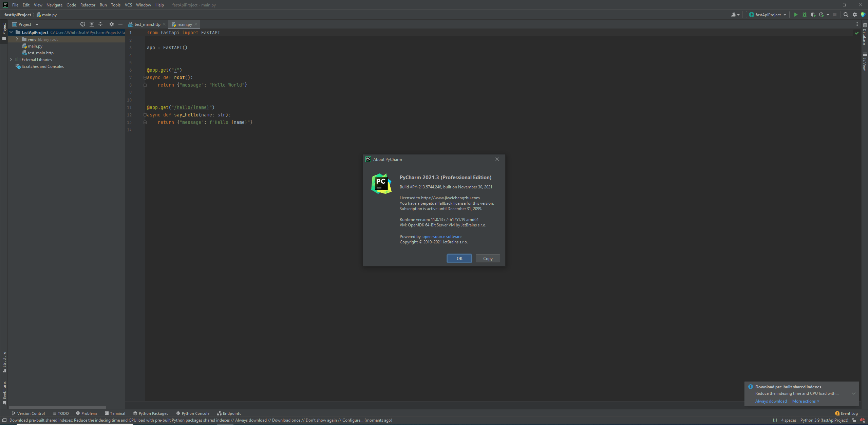The width and height of the screenshot is (868, 425).
Task: Click OK in About PyCharm dialog
Action: [x=459, y=258]
